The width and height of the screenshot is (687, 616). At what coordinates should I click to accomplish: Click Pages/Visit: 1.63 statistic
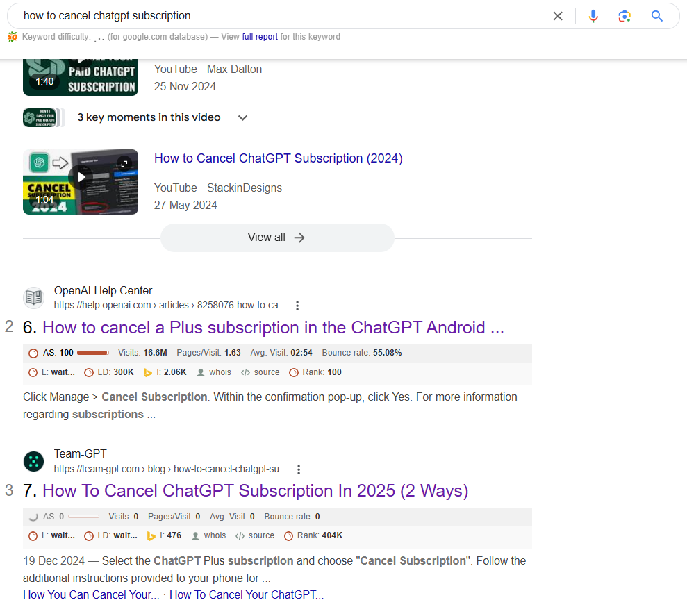coord(208,353)
